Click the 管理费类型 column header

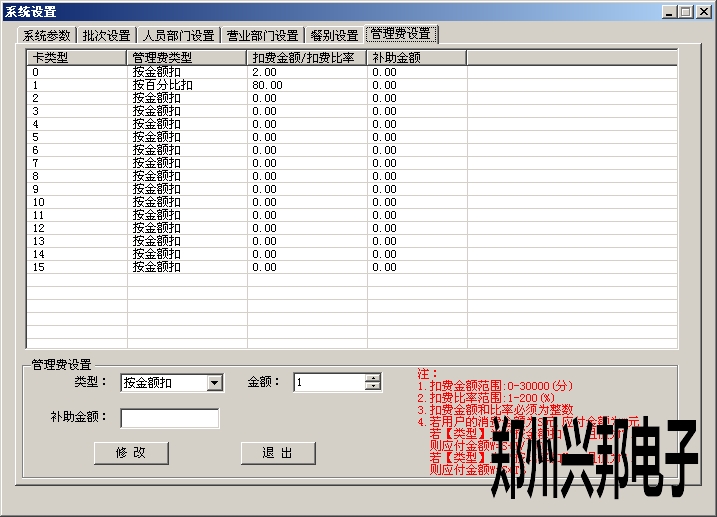click(x=186, y=58)
